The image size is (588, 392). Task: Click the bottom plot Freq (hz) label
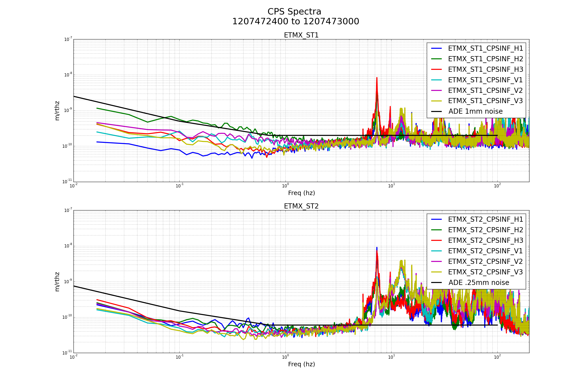click(x=301, y=364)
